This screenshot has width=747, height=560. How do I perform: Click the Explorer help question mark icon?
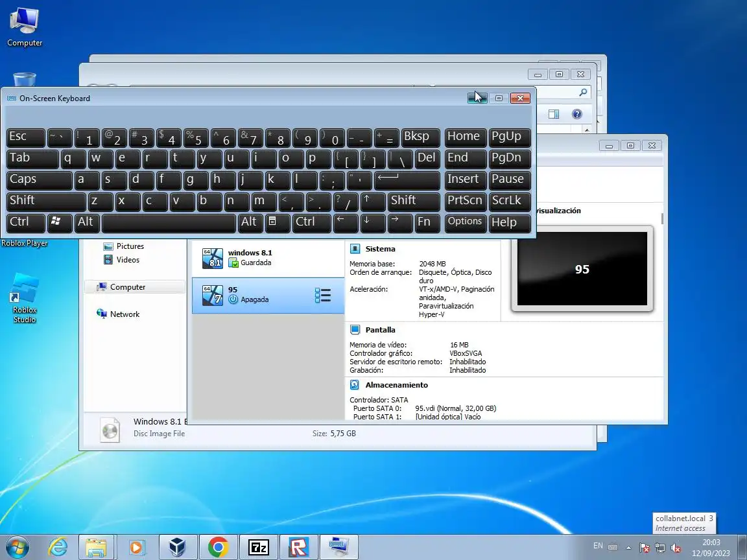[x=576, y=114]
